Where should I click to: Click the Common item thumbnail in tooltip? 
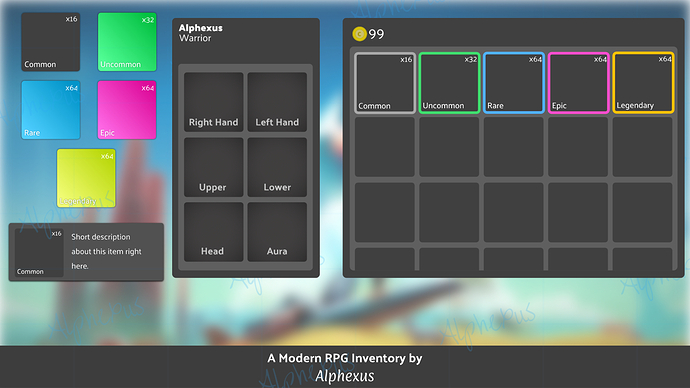39,252
